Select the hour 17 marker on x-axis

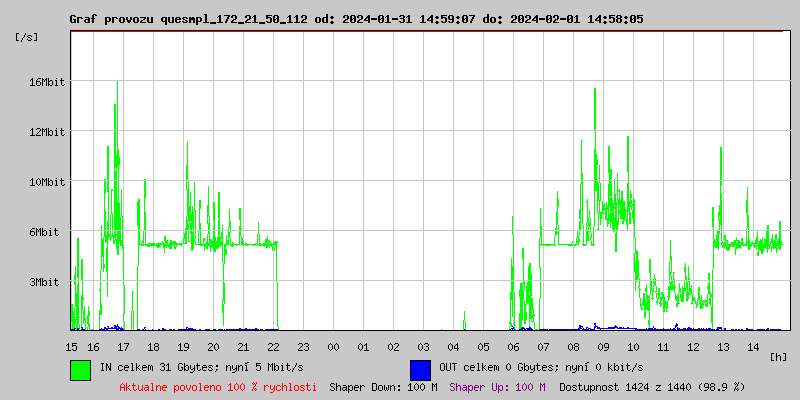[123, 346]
